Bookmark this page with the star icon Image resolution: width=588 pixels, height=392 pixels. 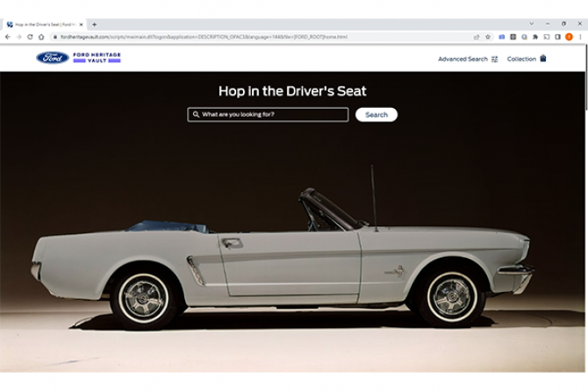click(x=488, y=37)
